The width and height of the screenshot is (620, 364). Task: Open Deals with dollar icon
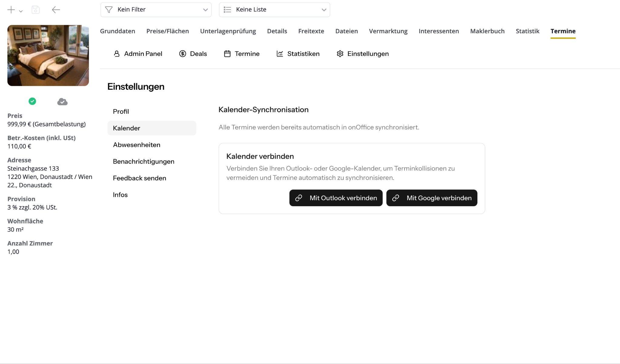(x=193, y=54)
